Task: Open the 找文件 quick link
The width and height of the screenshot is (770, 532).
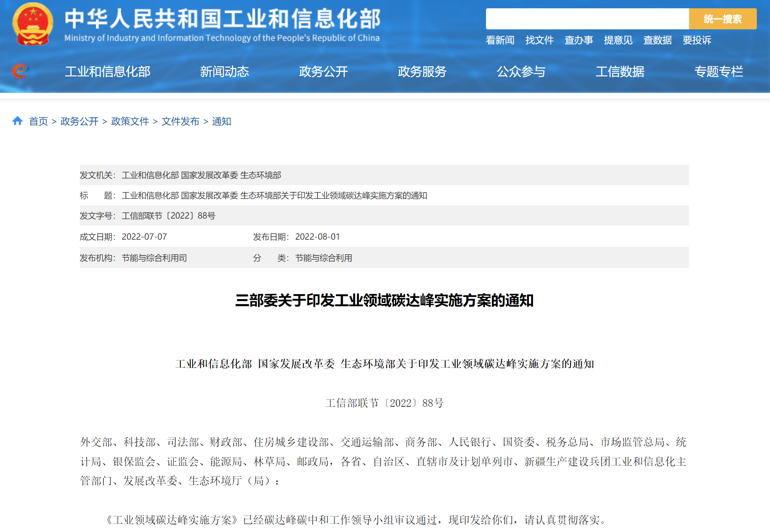Action: tap(539, 40)
